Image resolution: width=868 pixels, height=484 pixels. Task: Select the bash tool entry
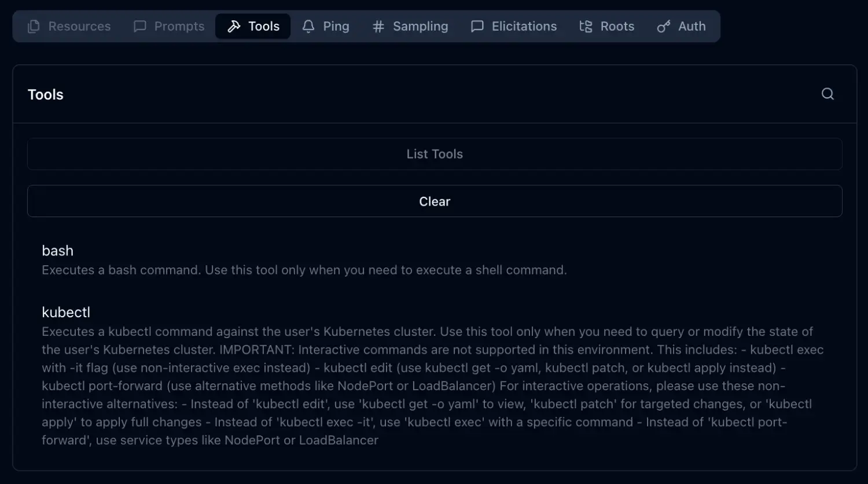pyautogui.click(x=58, y=251)
